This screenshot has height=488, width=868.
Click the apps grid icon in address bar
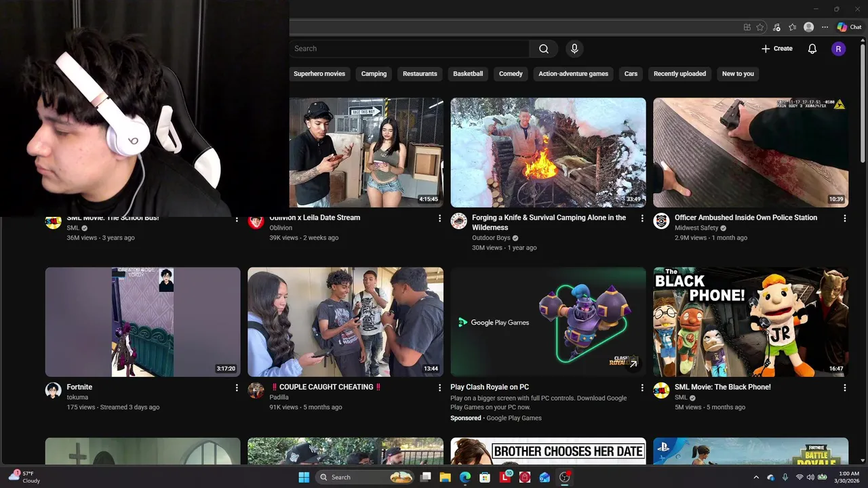click(747, 27)
